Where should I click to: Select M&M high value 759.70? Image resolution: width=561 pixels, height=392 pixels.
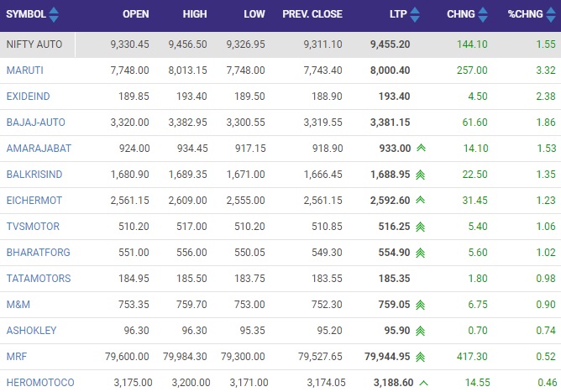191,305
